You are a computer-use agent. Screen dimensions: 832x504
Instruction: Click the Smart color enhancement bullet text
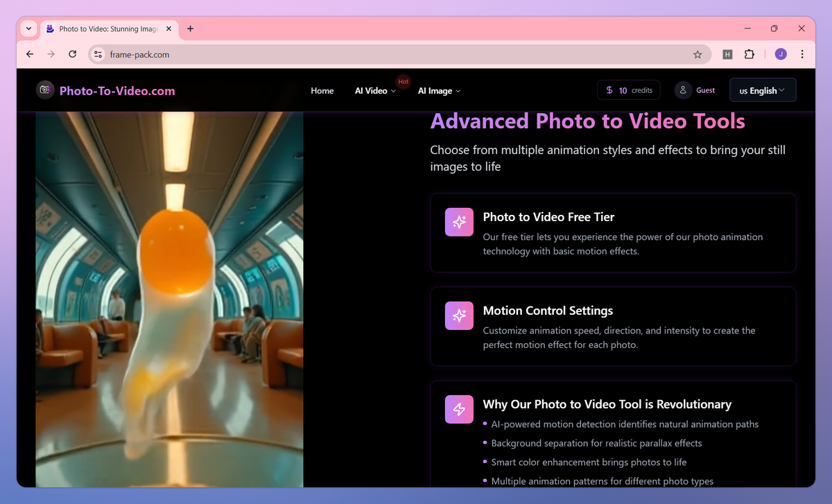click(589, 462)
